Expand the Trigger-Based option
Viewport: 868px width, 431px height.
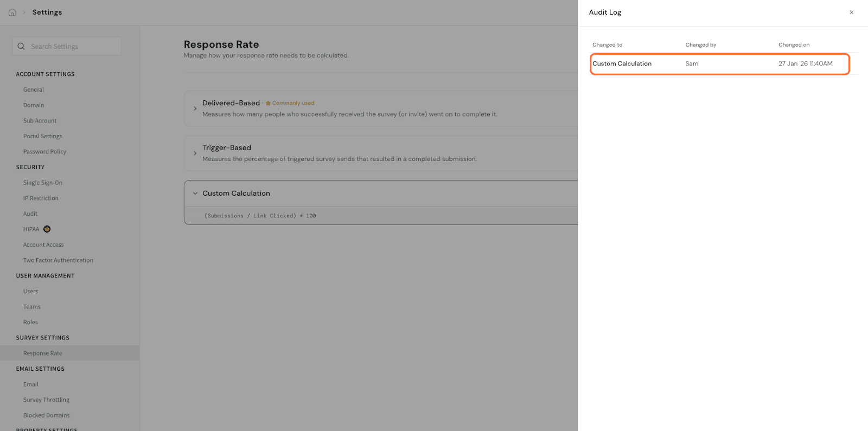pyautogui.click(x=195, y=153)
